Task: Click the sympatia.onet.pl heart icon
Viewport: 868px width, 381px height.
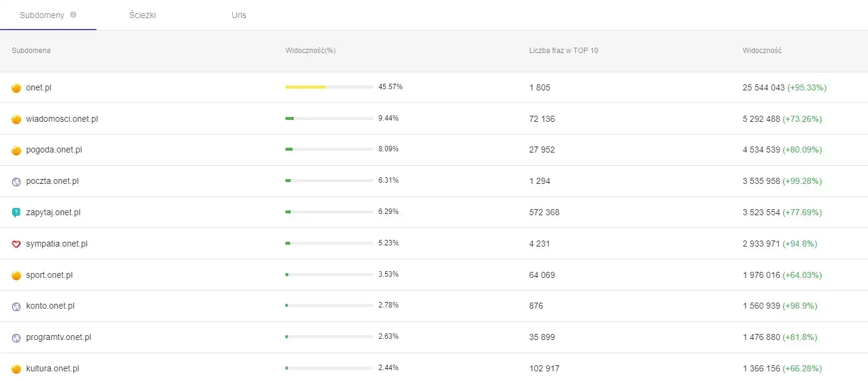Action: [x=16, y=244]
